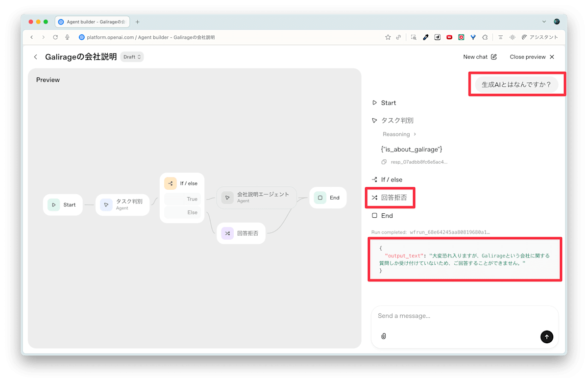
Task: Open the tab search chevron dropdown
Action: coord(544,22)
